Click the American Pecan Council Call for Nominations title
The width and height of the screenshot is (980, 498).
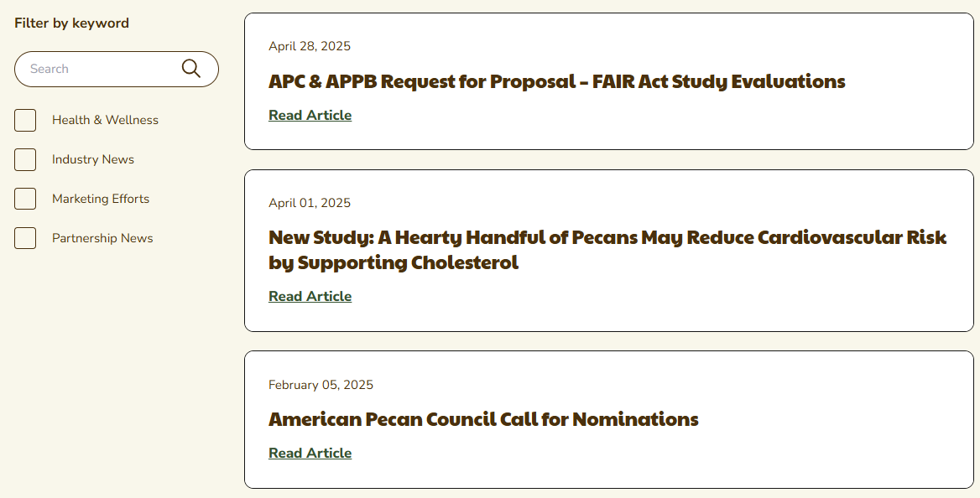coord(483,419)
